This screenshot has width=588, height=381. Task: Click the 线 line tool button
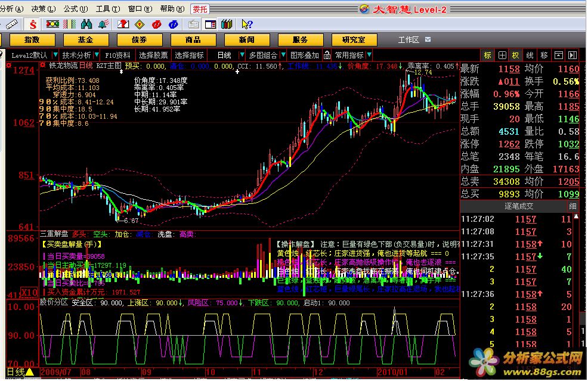click(x=530, y=55)
